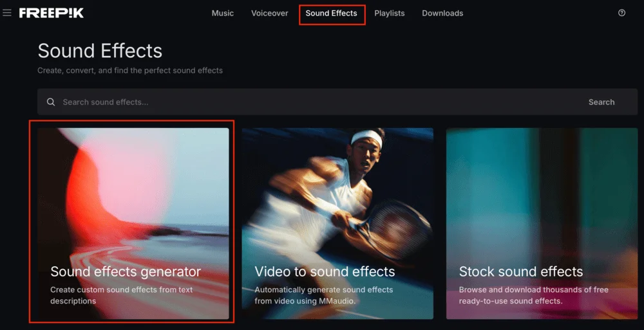
Task: Click the 'Automatically generate sound effects' description
Action: pos(323,295)
